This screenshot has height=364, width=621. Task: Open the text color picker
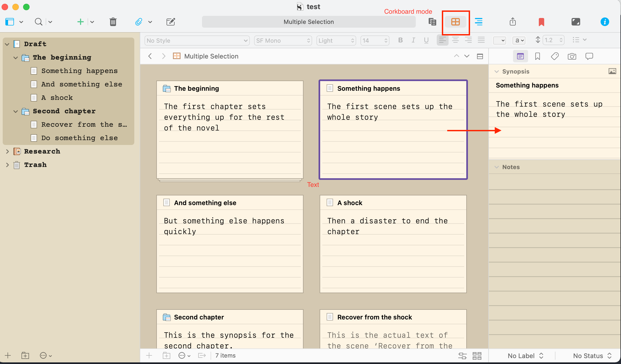coord(499,41)
